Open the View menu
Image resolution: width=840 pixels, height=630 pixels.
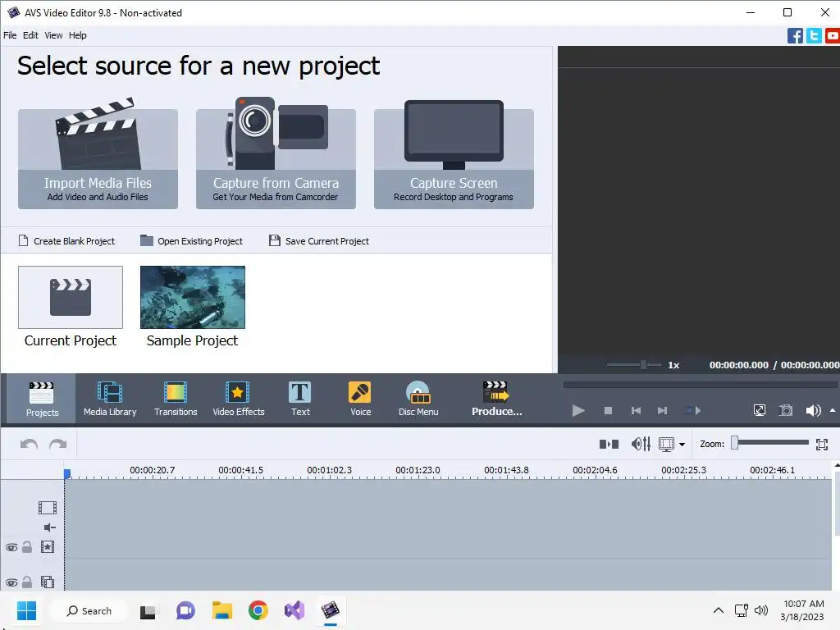[53, 35]
